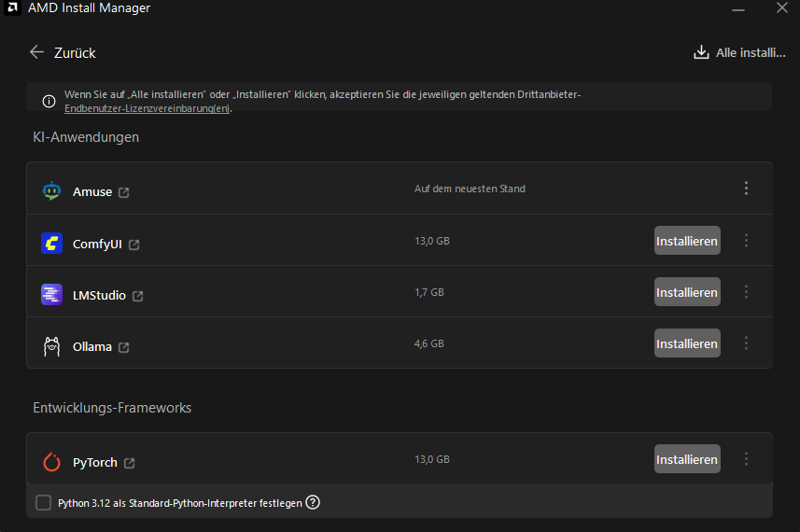Screen dimensions: 800x532
Task: Install ComfyUI with its Installieren button
Action: (x=687, y=240)
